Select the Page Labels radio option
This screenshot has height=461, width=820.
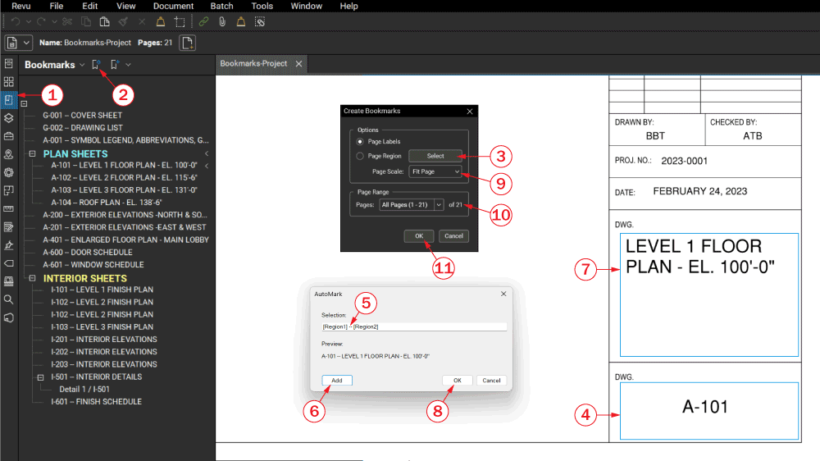360,142
